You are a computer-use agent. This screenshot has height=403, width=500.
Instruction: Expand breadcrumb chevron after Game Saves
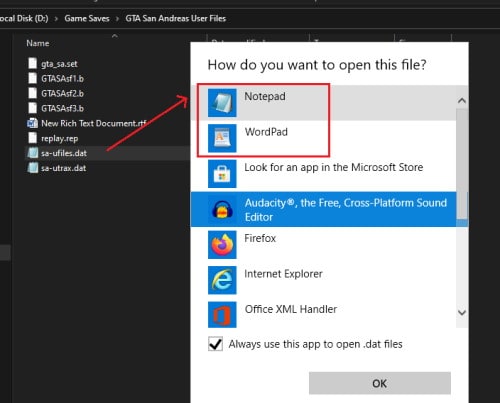coord(117,19)
